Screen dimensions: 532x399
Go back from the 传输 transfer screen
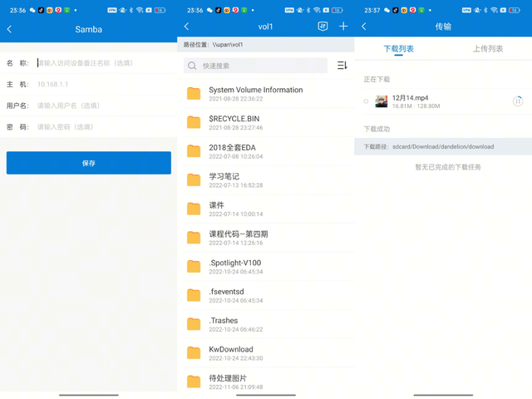(364, 27)
